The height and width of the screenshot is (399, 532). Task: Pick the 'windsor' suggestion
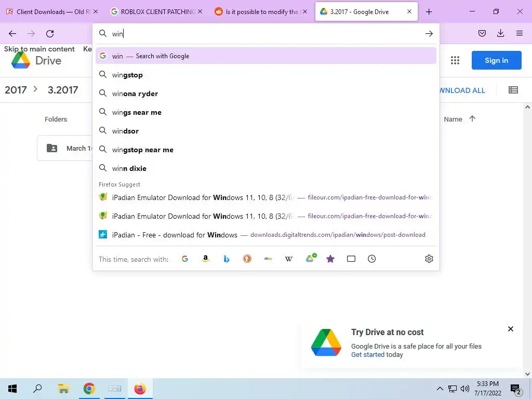click(x=265, y=130)
